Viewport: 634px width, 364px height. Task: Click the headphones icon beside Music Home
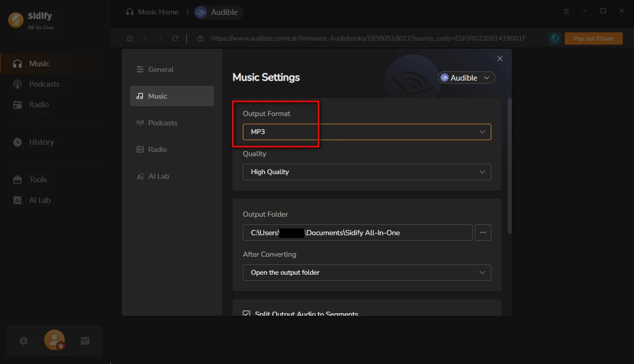click(x=130, y=12)
